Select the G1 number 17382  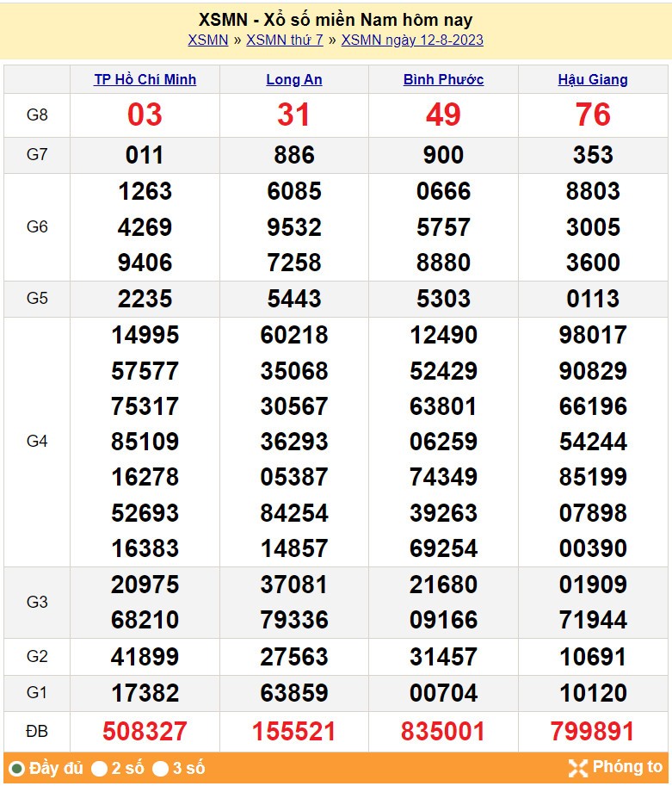pos(145,693)
